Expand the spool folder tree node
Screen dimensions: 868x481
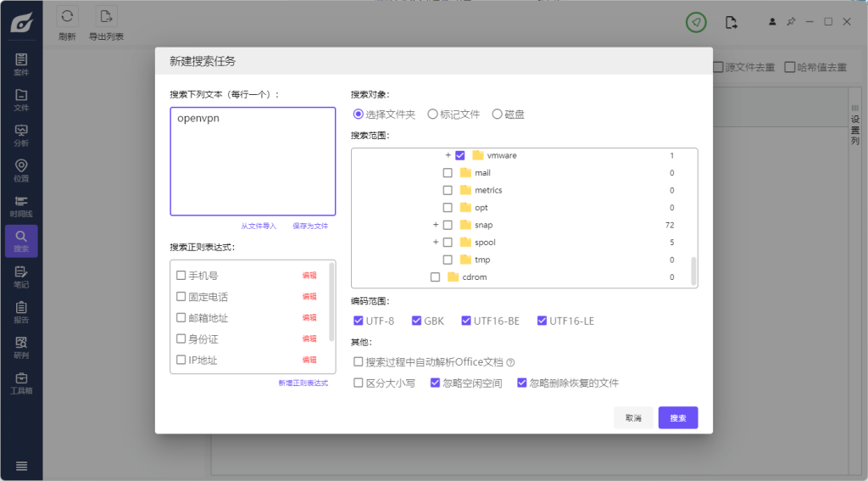436,243
